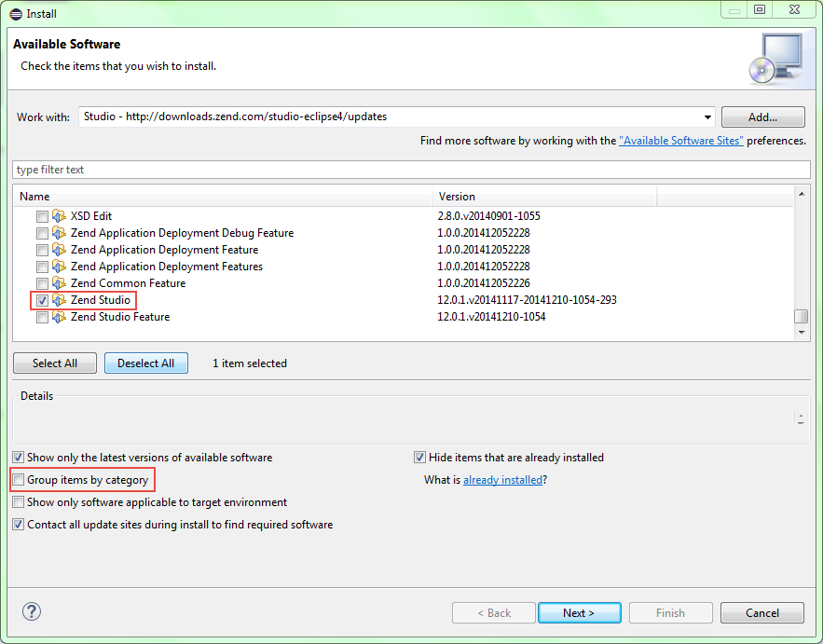Close the Install dialog window

[x=795, y=9]
